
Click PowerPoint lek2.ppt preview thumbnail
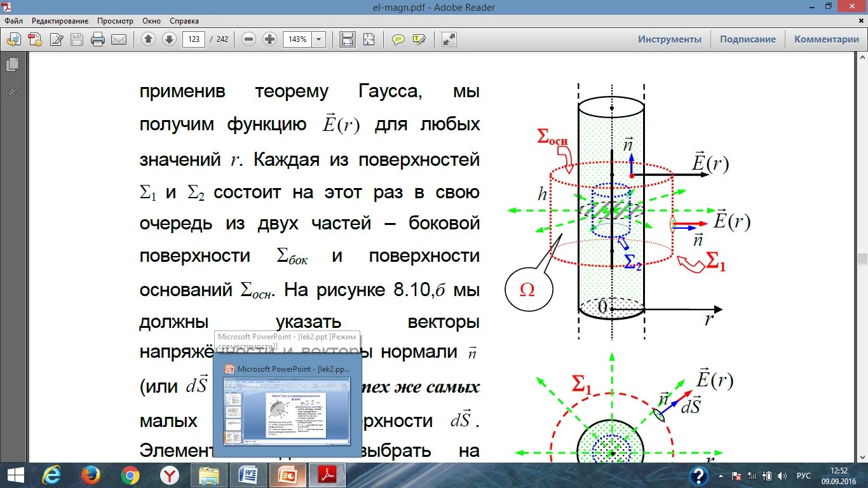[287, 411]
